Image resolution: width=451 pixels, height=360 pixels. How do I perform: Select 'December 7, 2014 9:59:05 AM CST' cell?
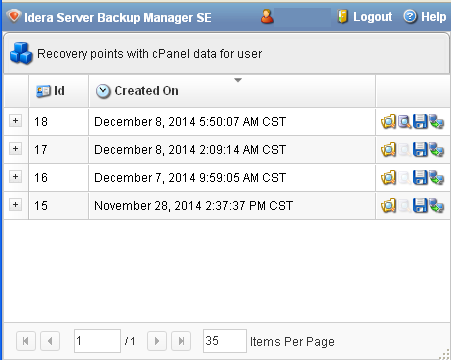point(232,178)
